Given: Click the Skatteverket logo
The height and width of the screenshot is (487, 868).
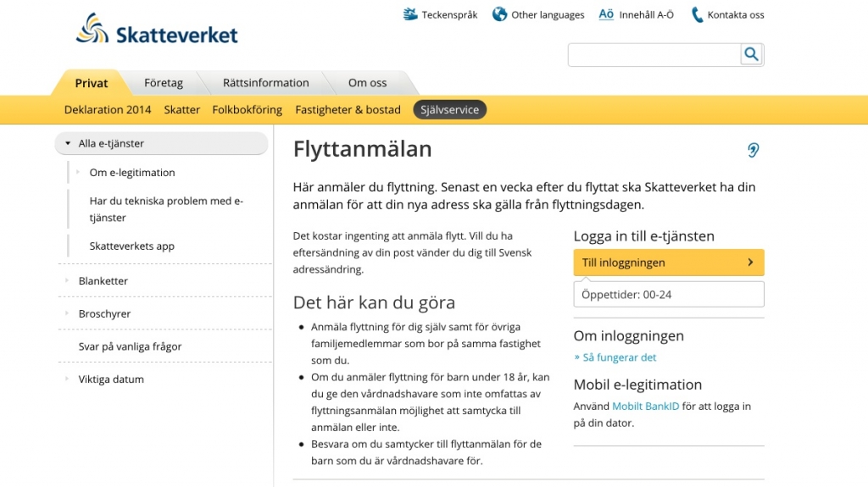Looking at the screenshot, I should [157, 30].
